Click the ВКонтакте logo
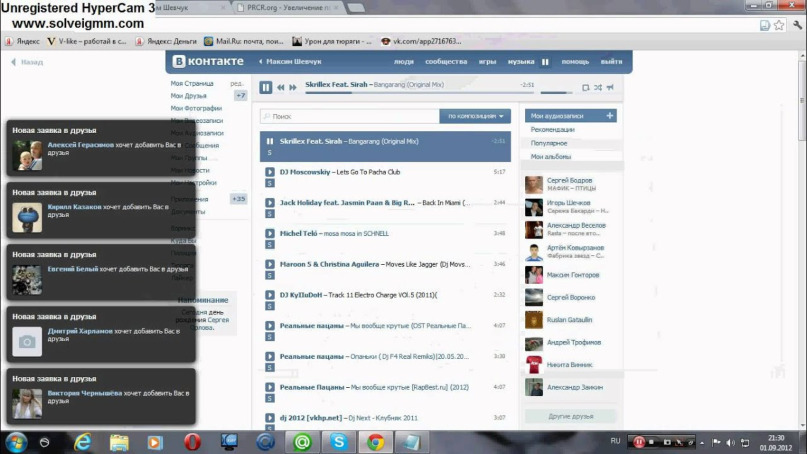 (208, 61)
